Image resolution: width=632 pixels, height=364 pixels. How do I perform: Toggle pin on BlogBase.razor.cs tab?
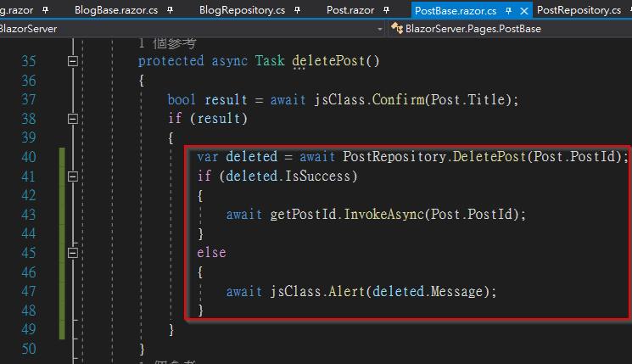(x=171, y=10)
